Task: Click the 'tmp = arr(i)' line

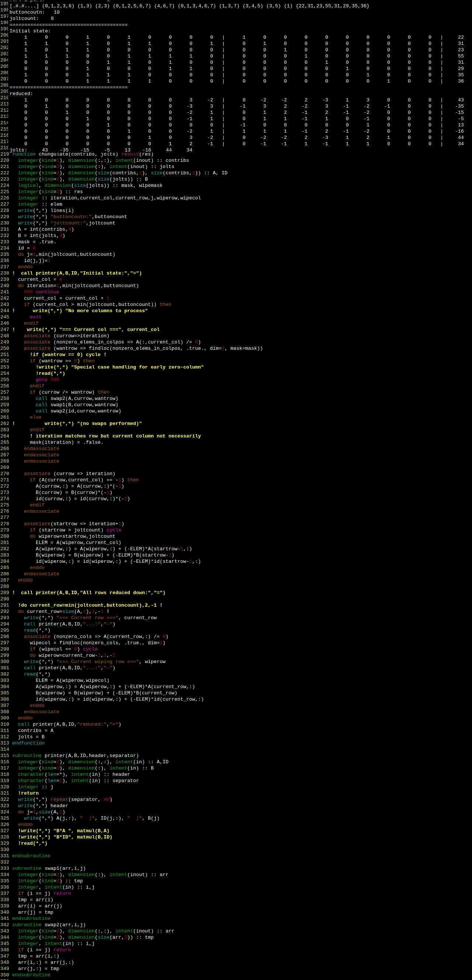Action: coord(36,900)
